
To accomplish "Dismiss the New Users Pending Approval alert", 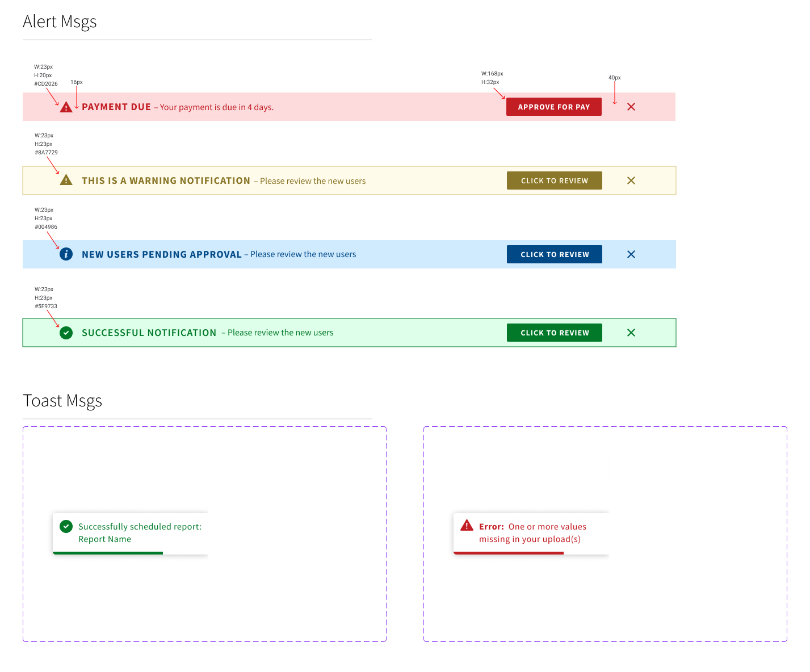I will coord(631,254).
